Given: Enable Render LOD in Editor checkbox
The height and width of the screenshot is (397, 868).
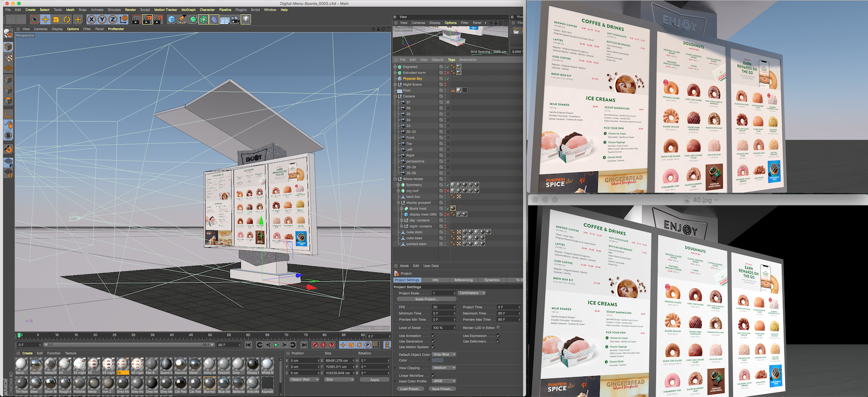Looking at the screenshot, I should 498,327.
